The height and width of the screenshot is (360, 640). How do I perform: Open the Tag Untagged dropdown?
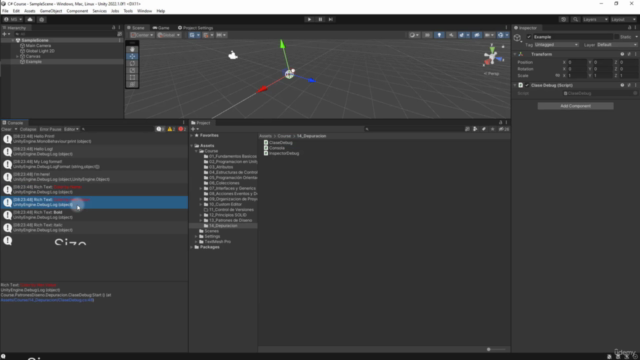coord(556,45)
